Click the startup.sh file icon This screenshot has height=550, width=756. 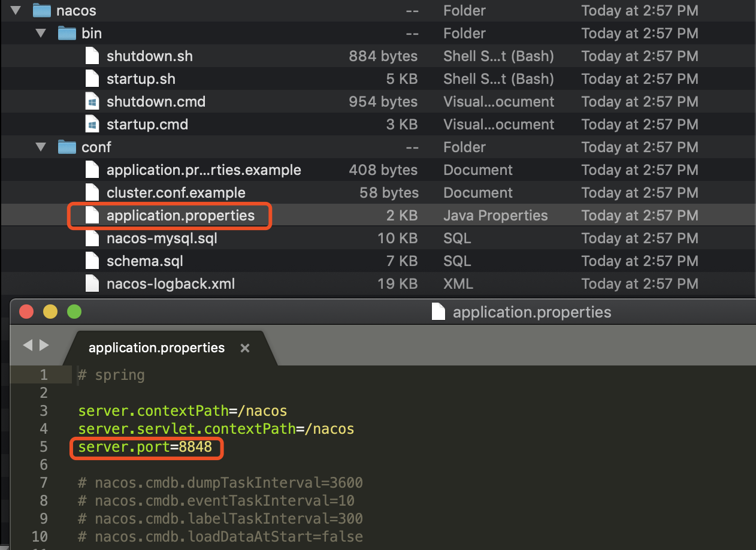tap(92, 78)
